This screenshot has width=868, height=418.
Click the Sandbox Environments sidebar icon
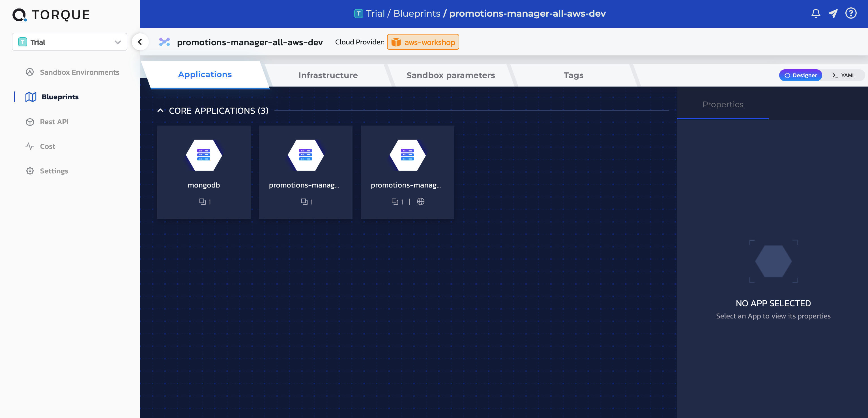point(30,72)
